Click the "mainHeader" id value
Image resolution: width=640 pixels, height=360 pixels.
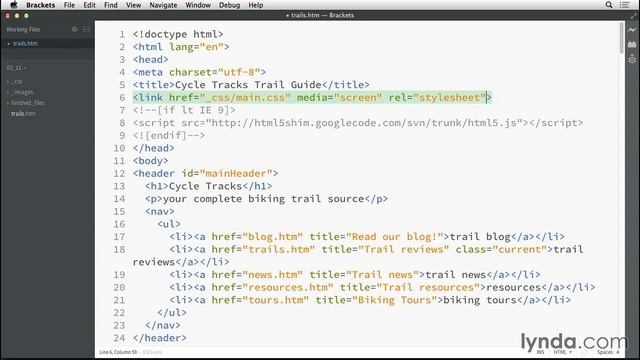[x=236, y=173]
